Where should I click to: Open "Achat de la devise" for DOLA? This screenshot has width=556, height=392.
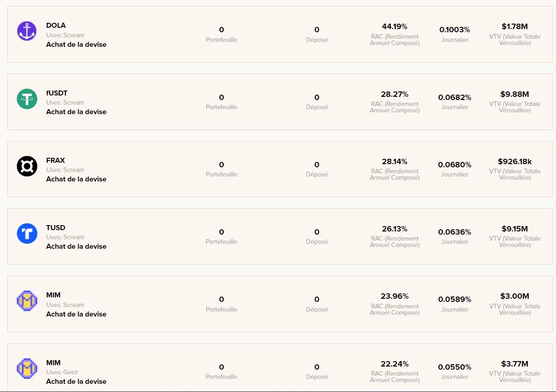76,45
